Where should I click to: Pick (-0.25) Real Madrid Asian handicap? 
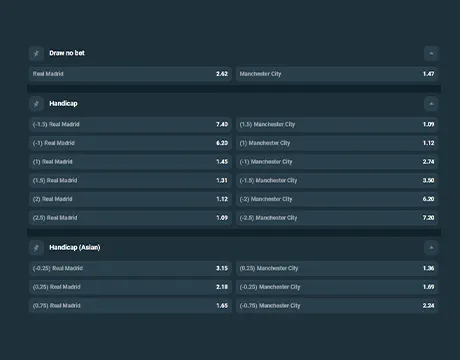coord(130,268)
